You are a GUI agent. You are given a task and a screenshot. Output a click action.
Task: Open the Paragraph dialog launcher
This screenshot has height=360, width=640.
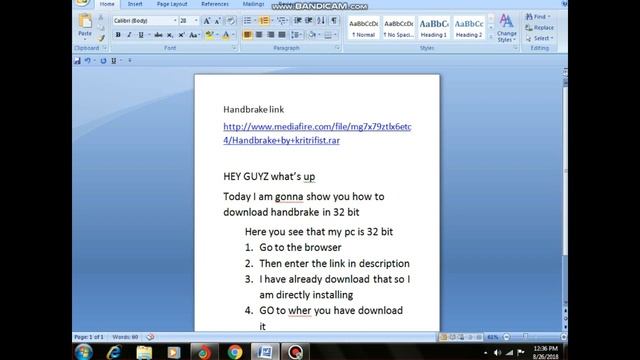coord(338,48)
